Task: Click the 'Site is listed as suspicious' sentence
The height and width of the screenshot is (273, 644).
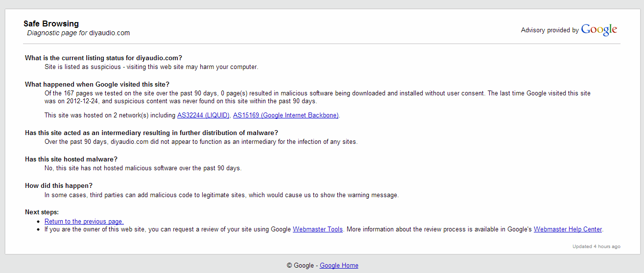Action: [x=151, y=67]
